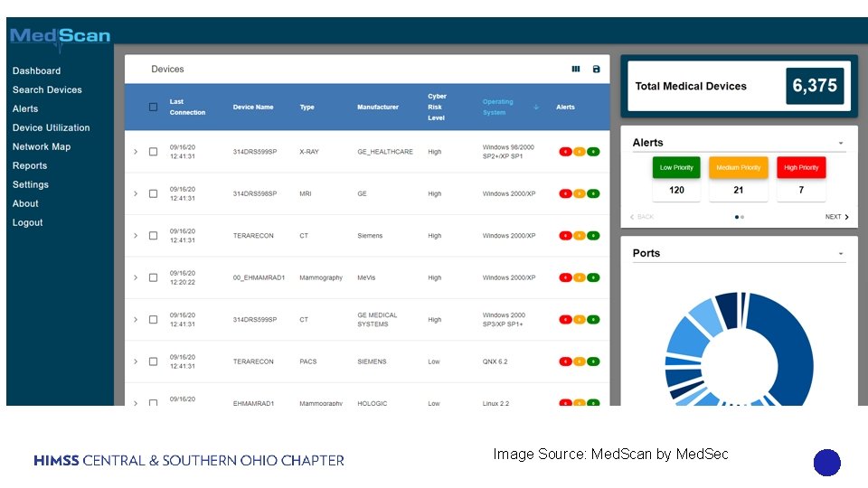Expand the GE MEDICAL SYSTEMS CT row
Viewport: 868px width, 488px height.
pyautogui.click(x=136, y=319)
